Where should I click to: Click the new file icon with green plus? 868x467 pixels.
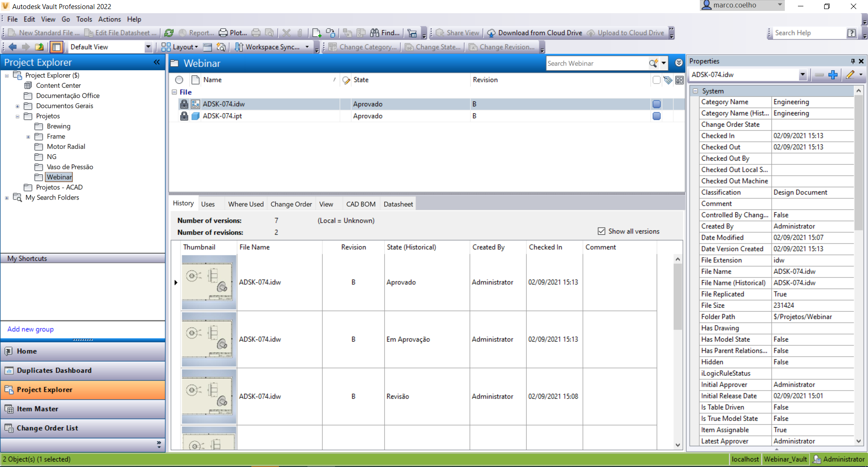pos(316,33)
